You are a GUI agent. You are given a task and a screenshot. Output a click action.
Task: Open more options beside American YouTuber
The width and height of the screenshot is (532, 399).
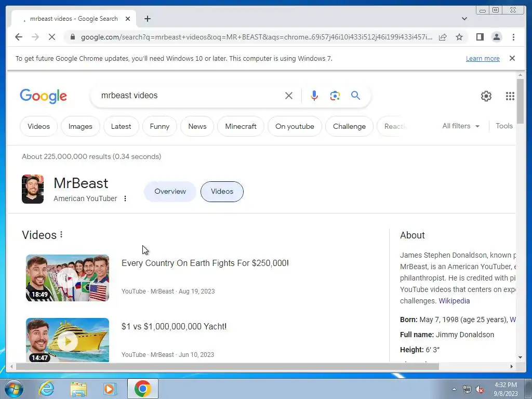(x=125, y=198)
